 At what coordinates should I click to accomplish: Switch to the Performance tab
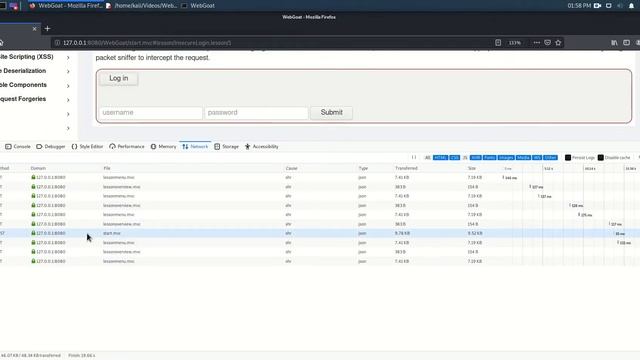[x=127, y=147]
